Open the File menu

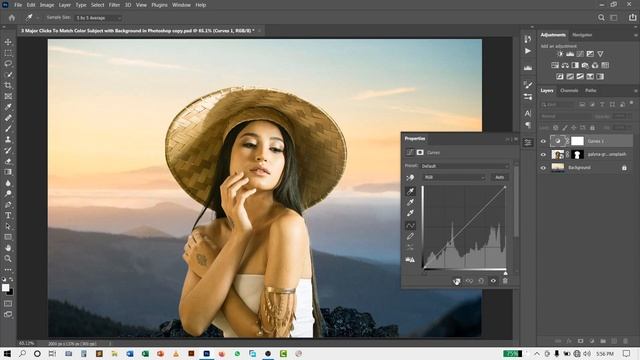(x=18, y=5)
